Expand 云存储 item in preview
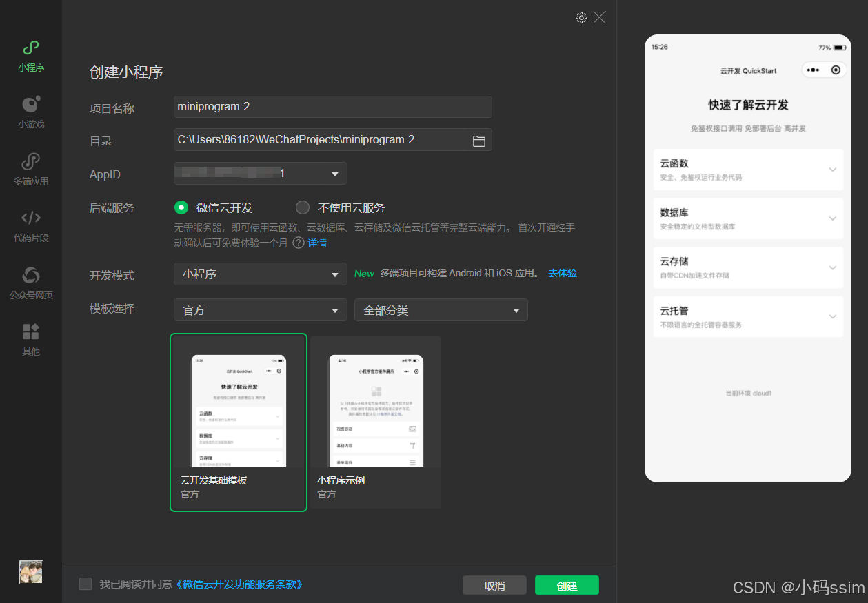 click(x=748, y=267)
